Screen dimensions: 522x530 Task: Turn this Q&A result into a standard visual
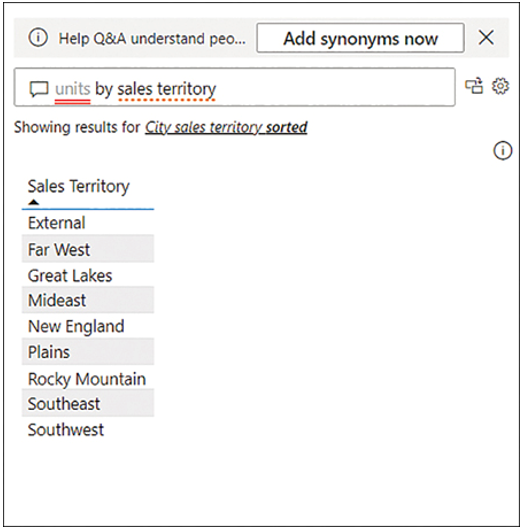474,86
